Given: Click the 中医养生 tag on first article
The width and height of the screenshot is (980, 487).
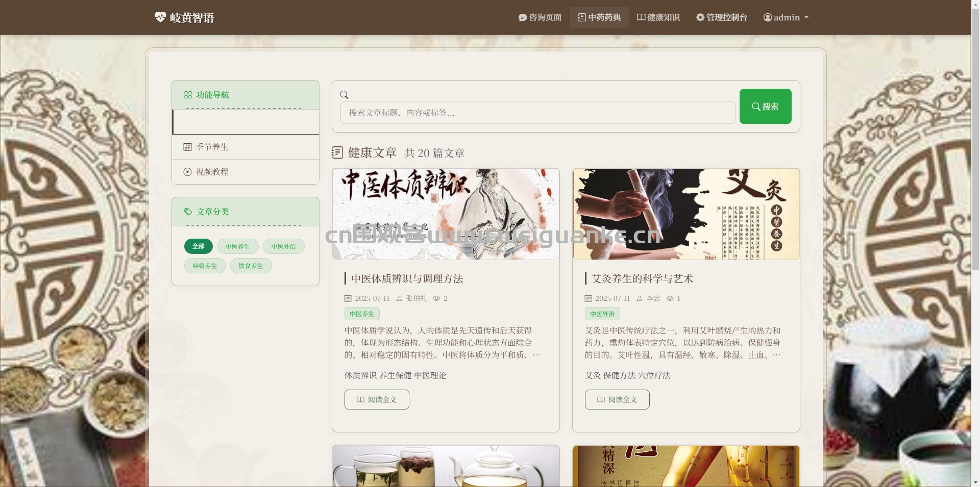Looking at the screenshot, I should [362, 314].
